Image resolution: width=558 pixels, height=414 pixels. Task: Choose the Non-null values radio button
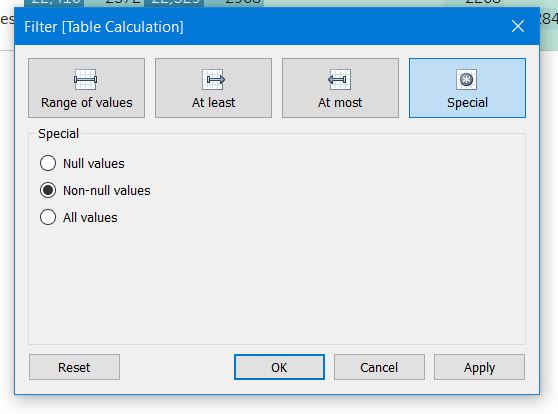[48, 190]
